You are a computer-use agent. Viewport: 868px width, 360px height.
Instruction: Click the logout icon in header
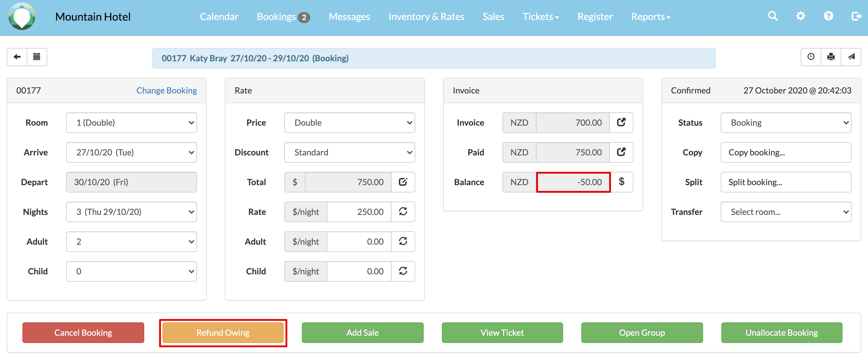(x=856, y=16)
